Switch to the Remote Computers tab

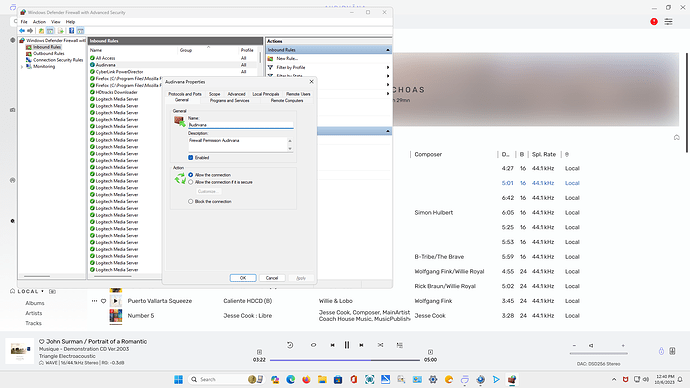[x=287, y=101]
